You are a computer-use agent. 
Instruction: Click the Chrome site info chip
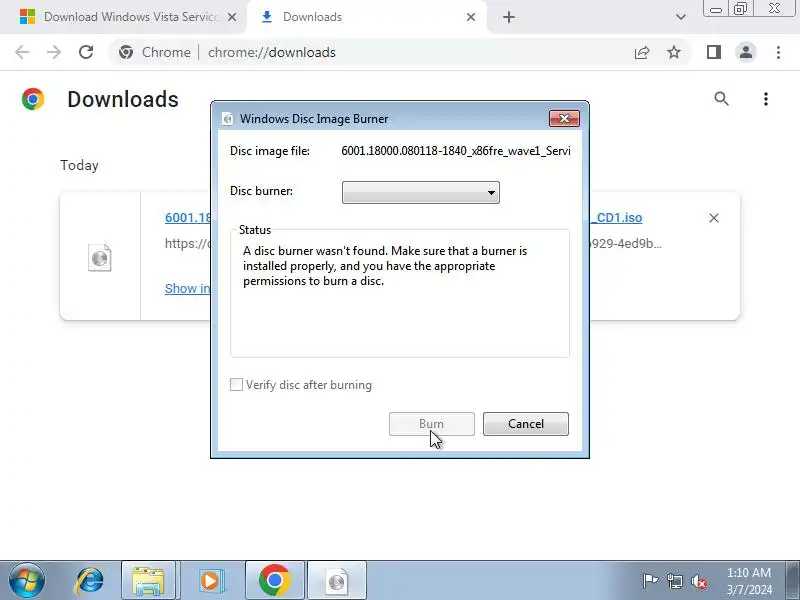click(x=155, y=52)
